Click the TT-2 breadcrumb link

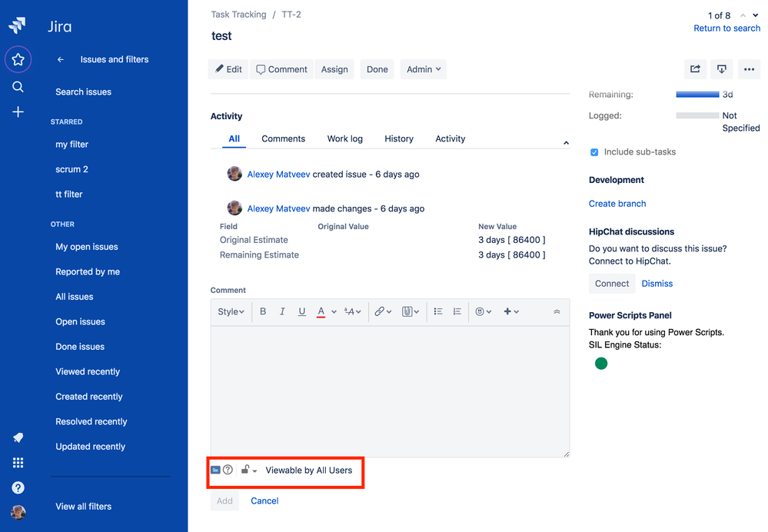[291, 14]
